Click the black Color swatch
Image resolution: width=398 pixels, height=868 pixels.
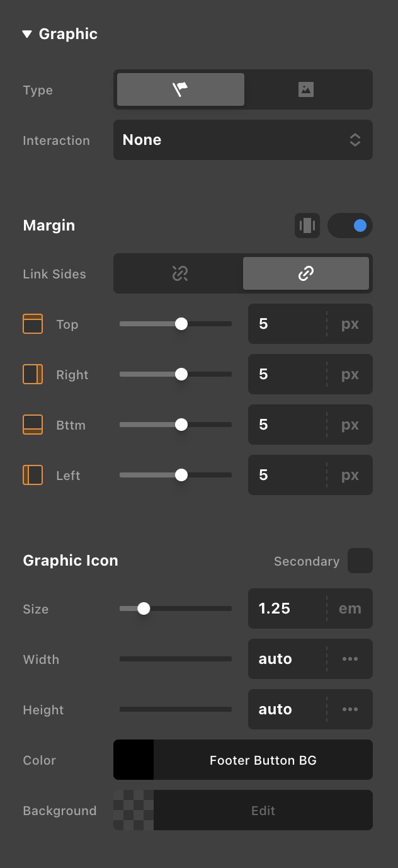pyautogui.click(x=134, y=760)
